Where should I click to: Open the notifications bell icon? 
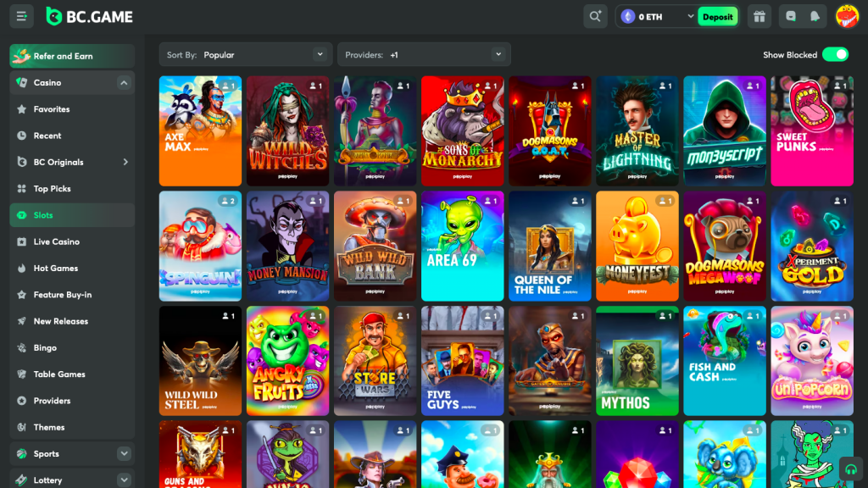pos(815,17)
